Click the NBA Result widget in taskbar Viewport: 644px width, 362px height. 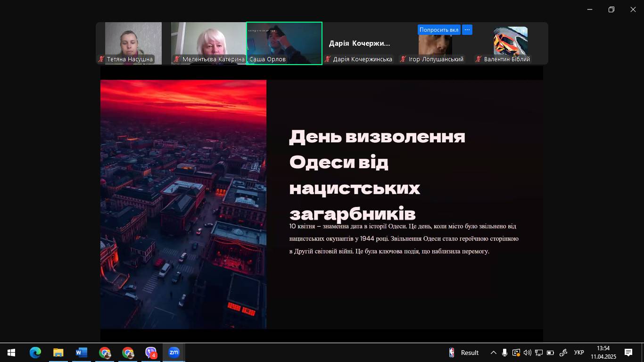pos(464,353)
